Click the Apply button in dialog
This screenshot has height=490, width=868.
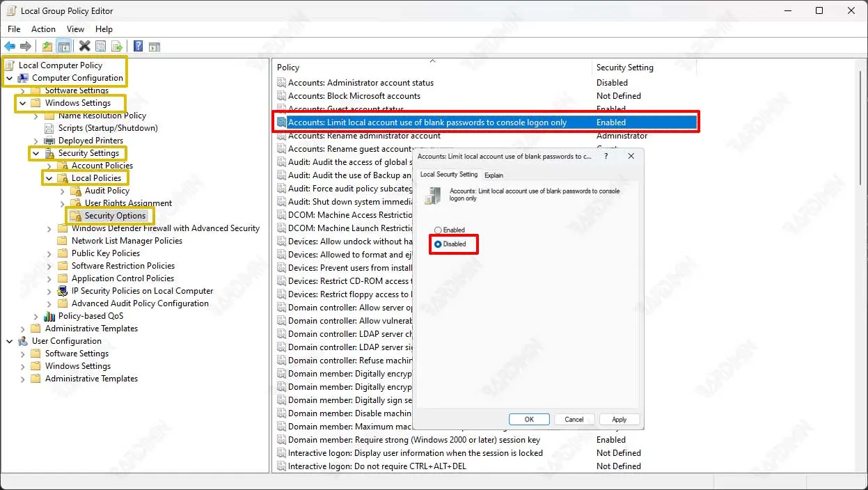tap(619, 419)
